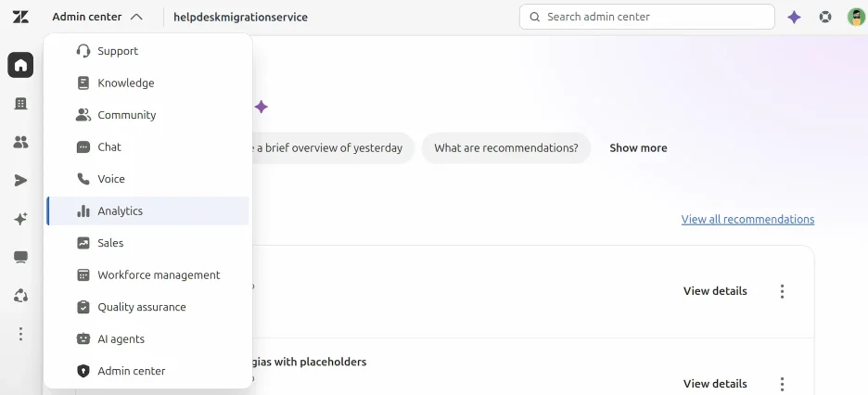Open Knowledge from product menu
868x395 pixels.
tap(147, 83)
